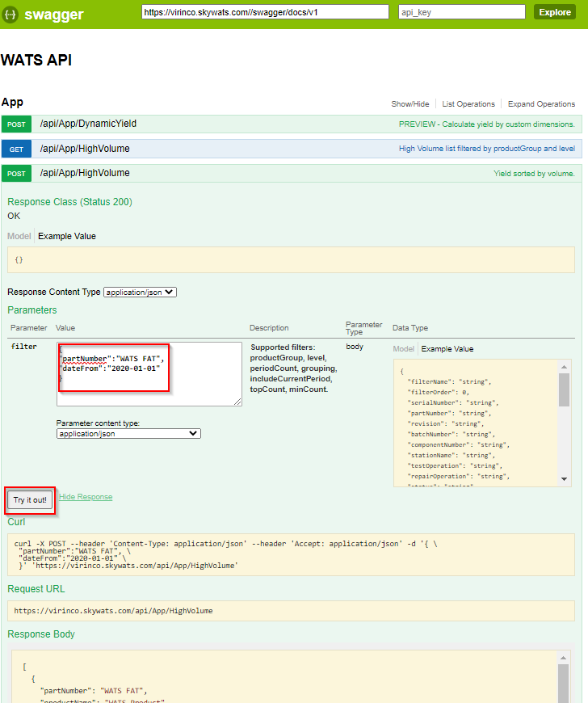588x703 pixels.
Task: Click the Parameters heading
Action: [x=31, y=310]
